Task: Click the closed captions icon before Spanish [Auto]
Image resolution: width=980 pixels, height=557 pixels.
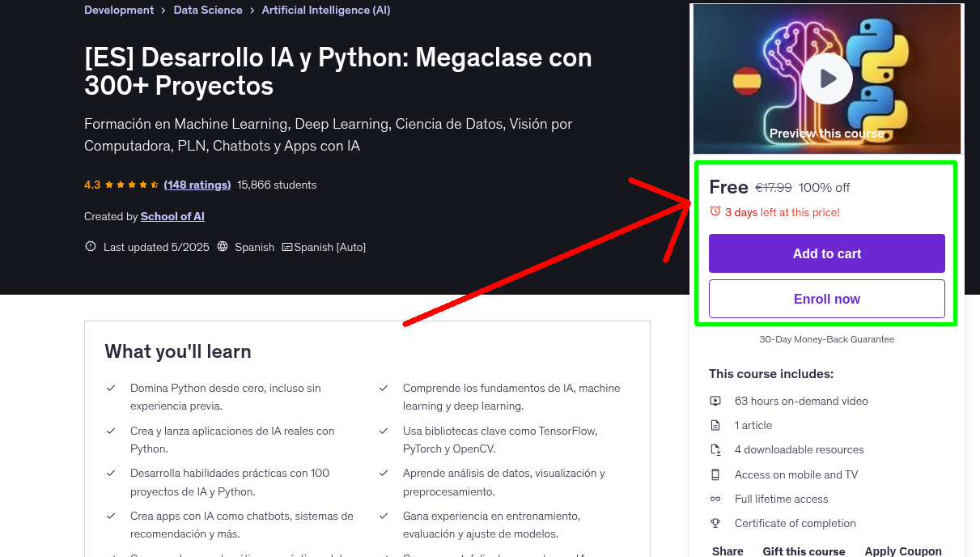Action: click(287, 246)
